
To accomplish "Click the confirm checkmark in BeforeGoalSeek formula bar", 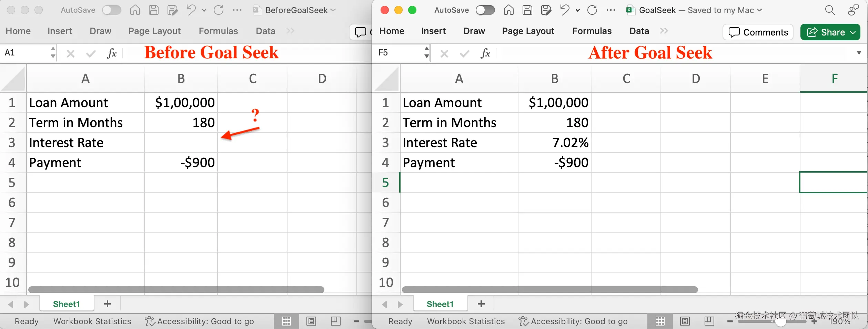I will click(91, 54).
